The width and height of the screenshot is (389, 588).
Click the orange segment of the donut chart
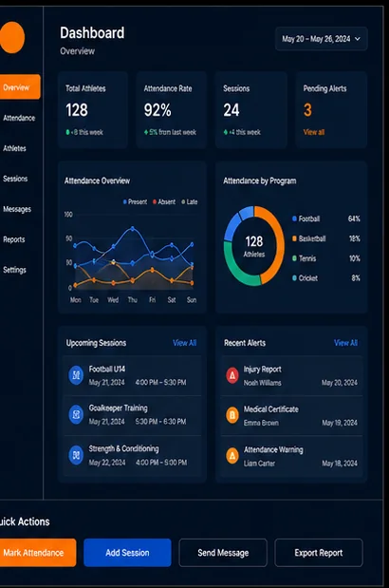point(278,244)
